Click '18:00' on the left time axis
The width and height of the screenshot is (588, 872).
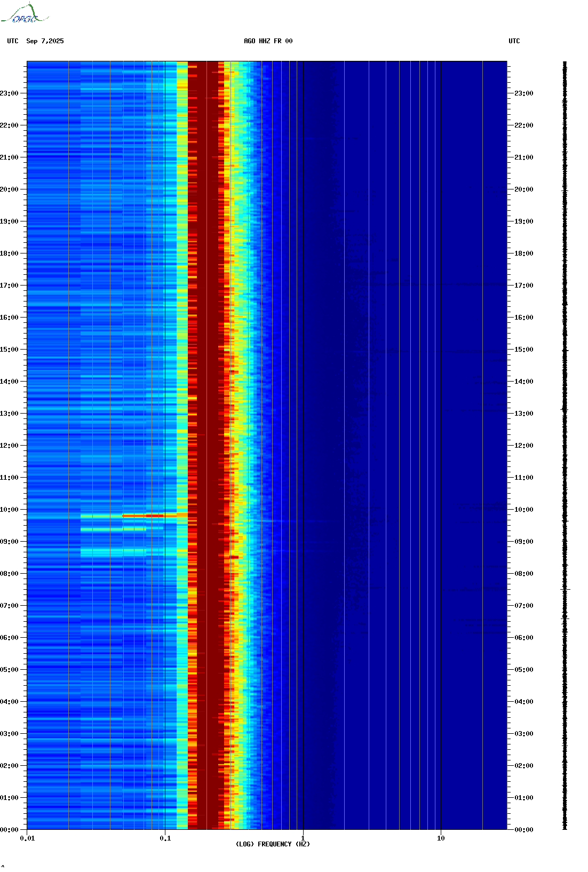(x=9, y=253)
